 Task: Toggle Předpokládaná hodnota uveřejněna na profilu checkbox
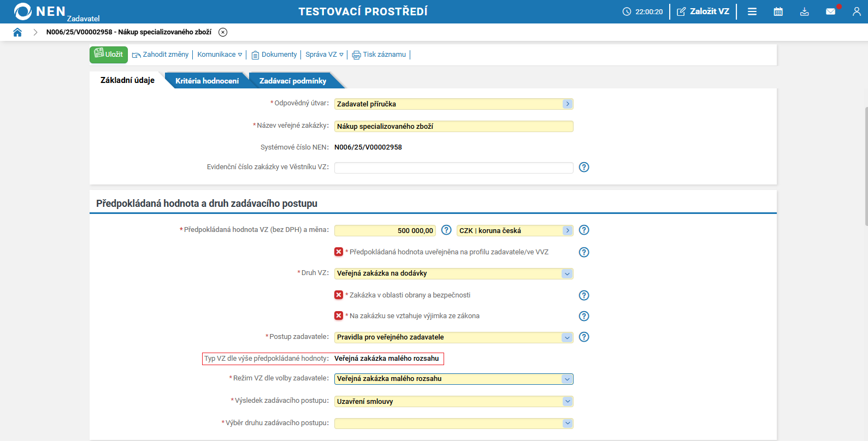click(339, 252)
